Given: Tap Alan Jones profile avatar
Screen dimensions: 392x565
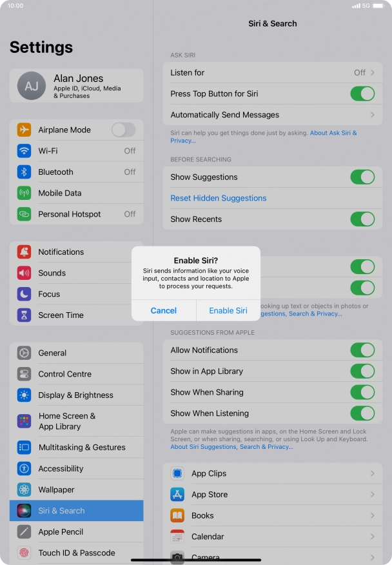Looking at the screenshot, I should click(x=32, y=86).
